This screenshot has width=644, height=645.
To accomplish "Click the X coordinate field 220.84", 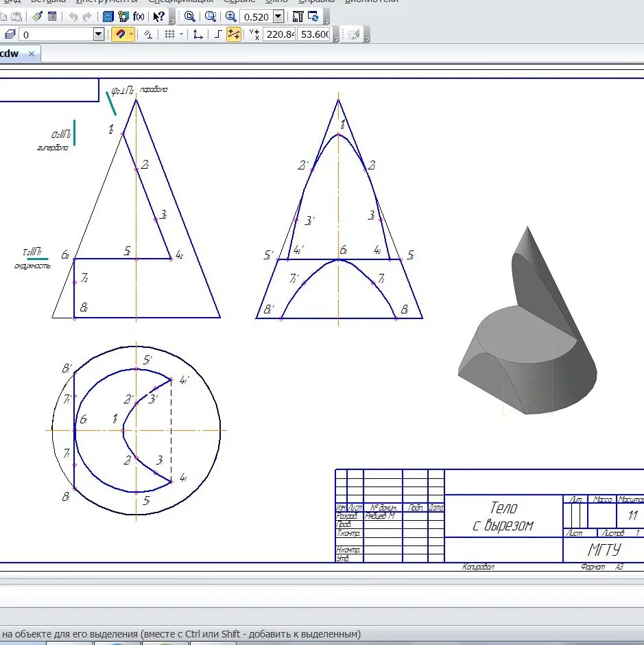I will pos(280,34).
